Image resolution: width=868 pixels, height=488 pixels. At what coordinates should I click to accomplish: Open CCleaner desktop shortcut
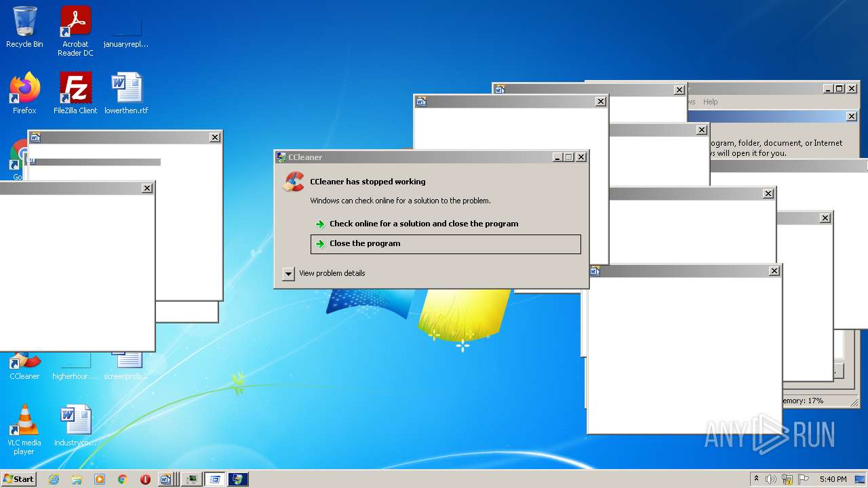[24, 367]
